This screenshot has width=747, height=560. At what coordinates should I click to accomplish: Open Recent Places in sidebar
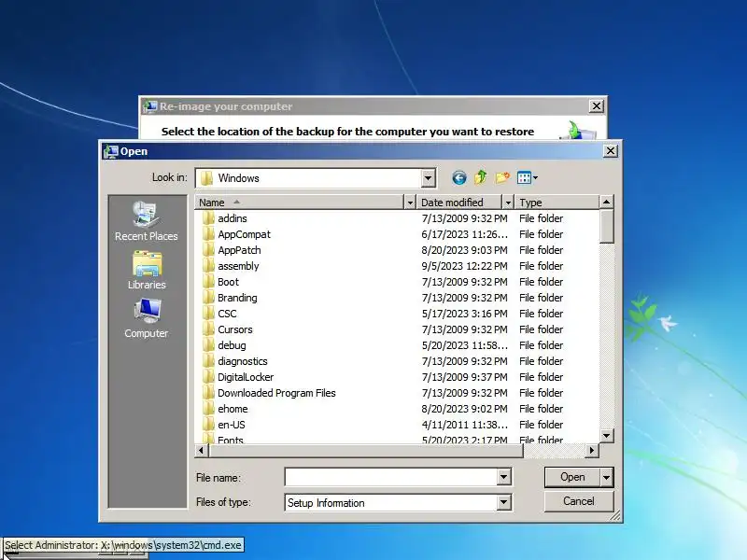(146, 221)
